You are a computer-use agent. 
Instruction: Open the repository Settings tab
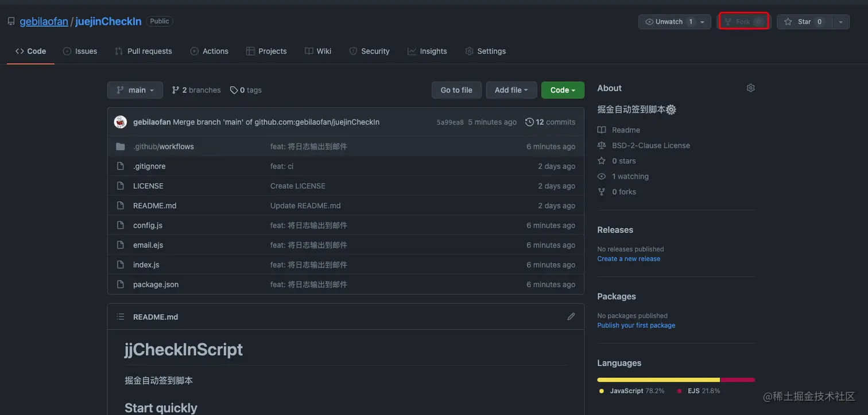(x=485, y=51)
